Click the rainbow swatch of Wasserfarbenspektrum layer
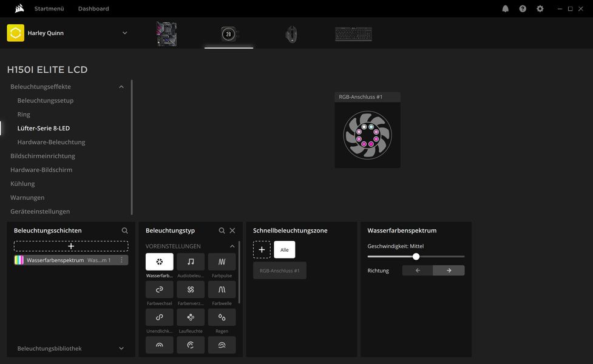Screen dimensions: 593x364 click(x=19, y=260)
